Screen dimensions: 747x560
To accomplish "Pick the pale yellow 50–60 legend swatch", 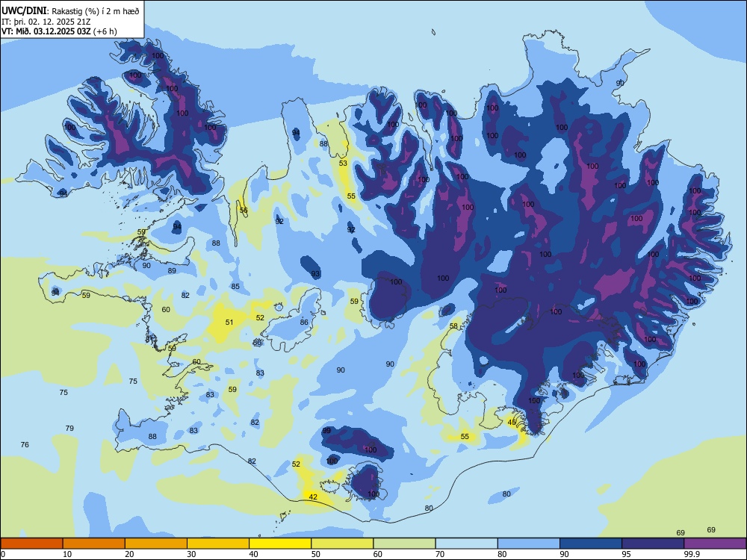I will point(342,544).
